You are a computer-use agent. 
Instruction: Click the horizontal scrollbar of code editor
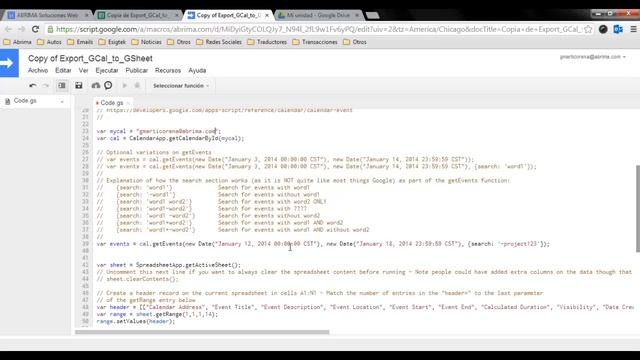(x=202, y=332)
